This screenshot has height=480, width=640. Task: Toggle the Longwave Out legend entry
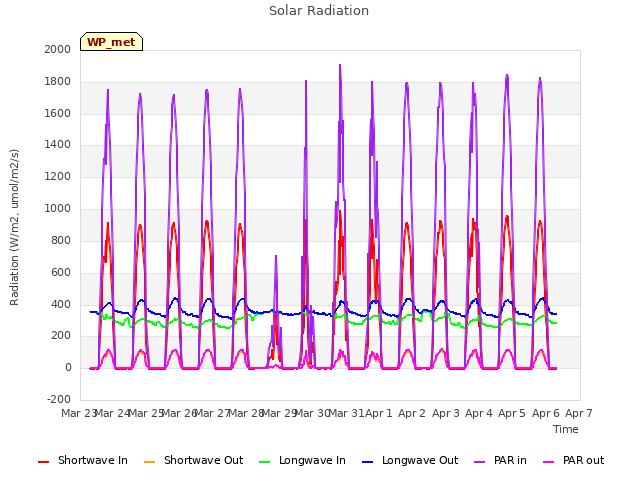click(410, 460)
